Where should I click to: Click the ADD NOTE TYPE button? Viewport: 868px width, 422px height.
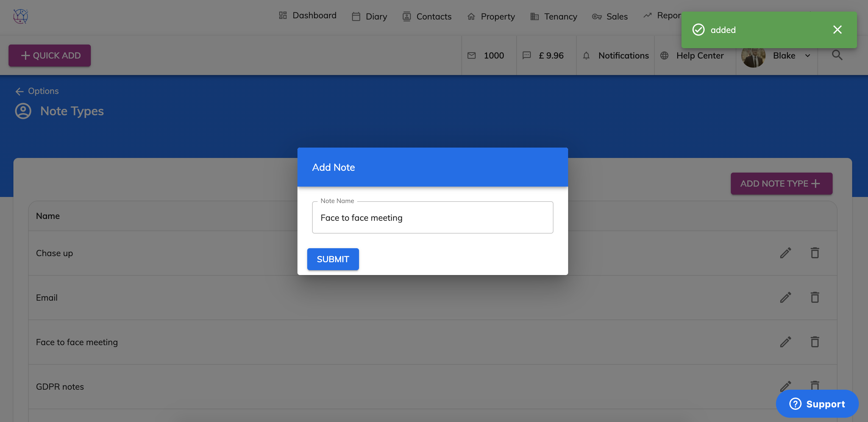[781, 183]
